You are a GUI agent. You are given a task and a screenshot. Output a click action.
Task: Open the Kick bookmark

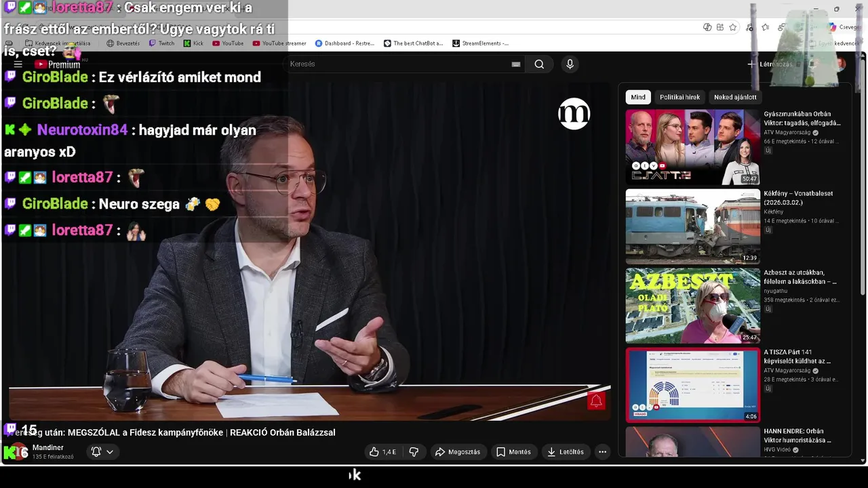193,43
